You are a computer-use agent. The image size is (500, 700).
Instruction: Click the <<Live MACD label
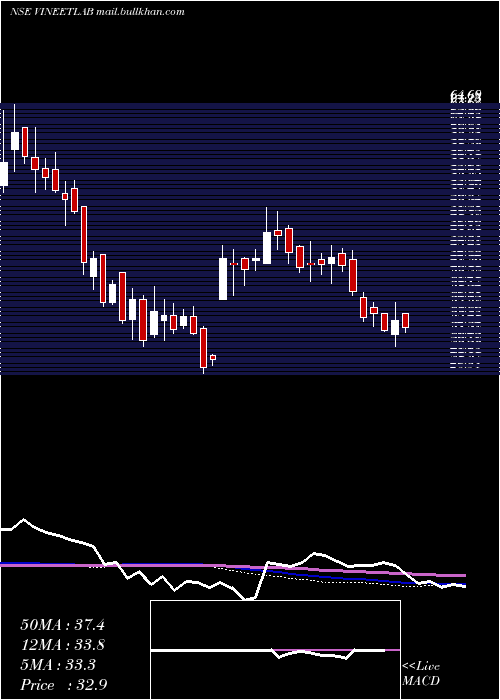pos(421,673)
